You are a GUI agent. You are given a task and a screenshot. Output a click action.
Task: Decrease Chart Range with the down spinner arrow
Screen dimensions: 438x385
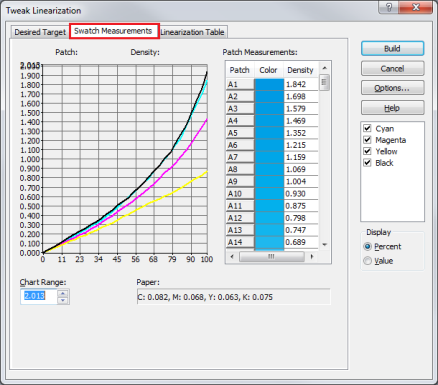63,301
